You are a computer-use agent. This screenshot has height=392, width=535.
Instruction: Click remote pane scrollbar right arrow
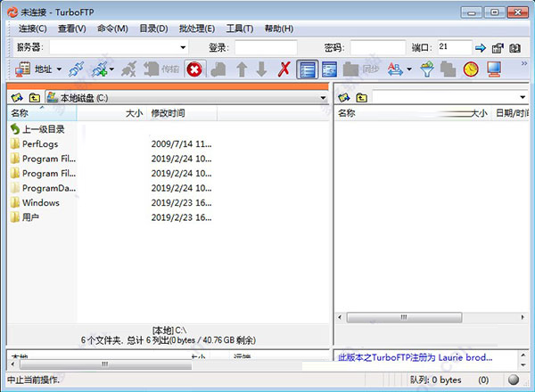click(x=523, y=317)
